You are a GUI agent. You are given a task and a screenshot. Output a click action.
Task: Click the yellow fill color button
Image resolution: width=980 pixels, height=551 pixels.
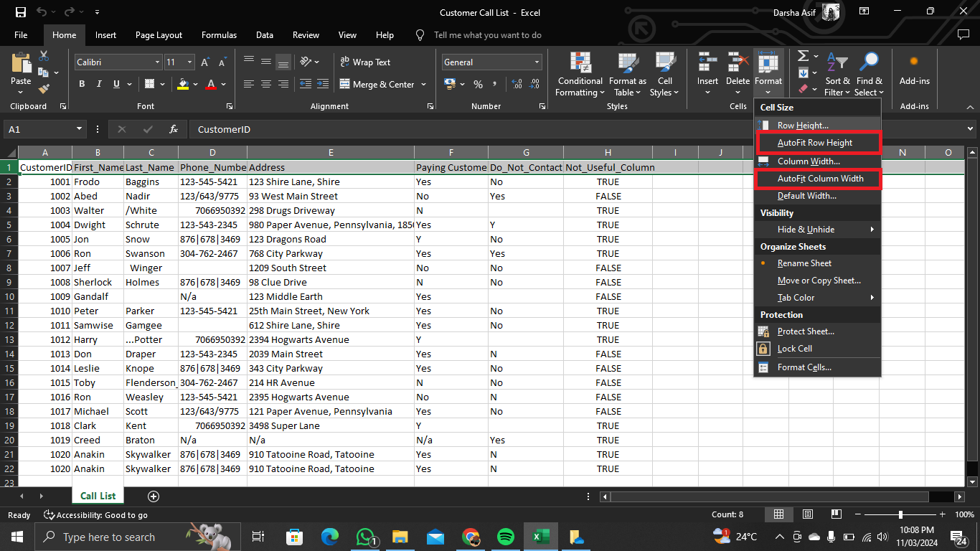pyautogui.click(x=184, y=84)
